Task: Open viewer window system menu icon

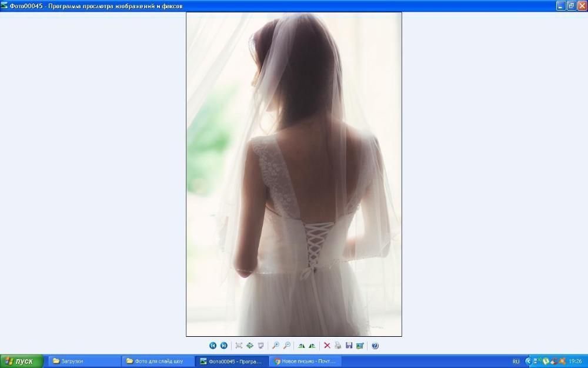Action: (x=4, y=6)
